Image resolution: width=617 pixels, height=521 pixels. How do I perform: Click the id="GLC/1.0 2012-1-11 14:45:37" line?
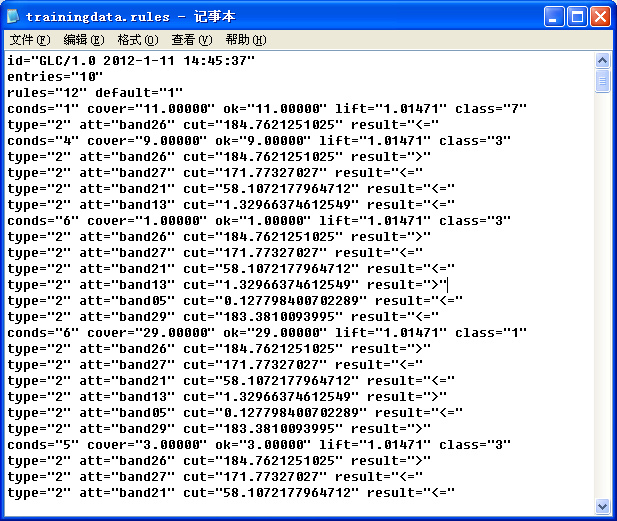131,61
